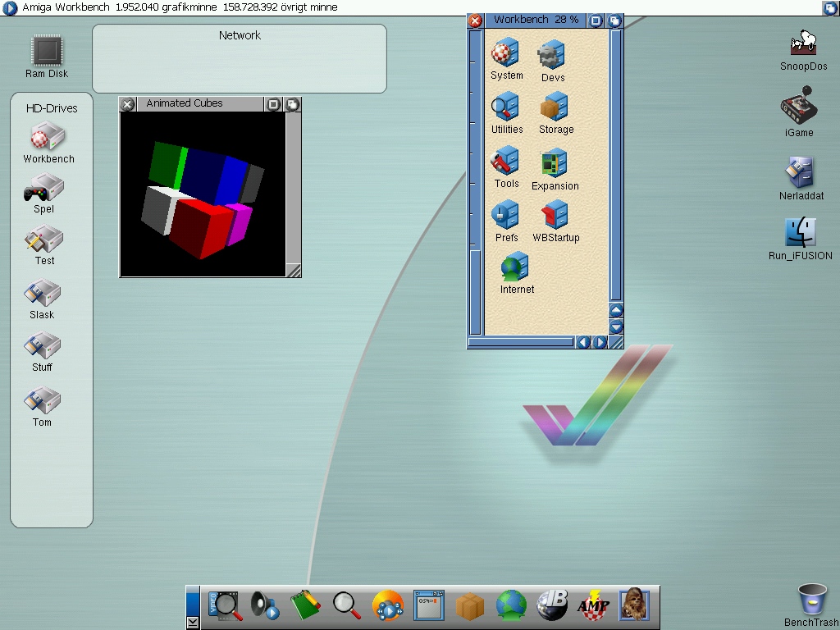
Task: Click the HD-Drives panel heading
Action: tap(52, 108)
